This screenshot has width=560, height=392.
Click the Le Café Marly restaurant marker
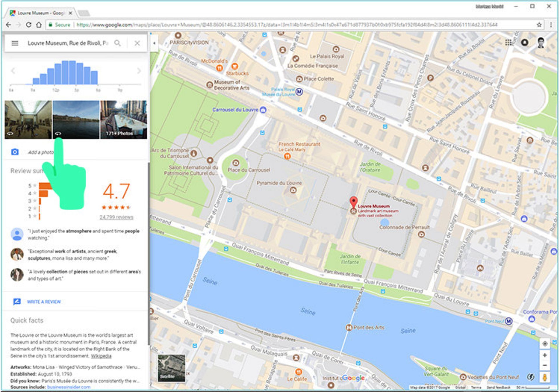287,156
